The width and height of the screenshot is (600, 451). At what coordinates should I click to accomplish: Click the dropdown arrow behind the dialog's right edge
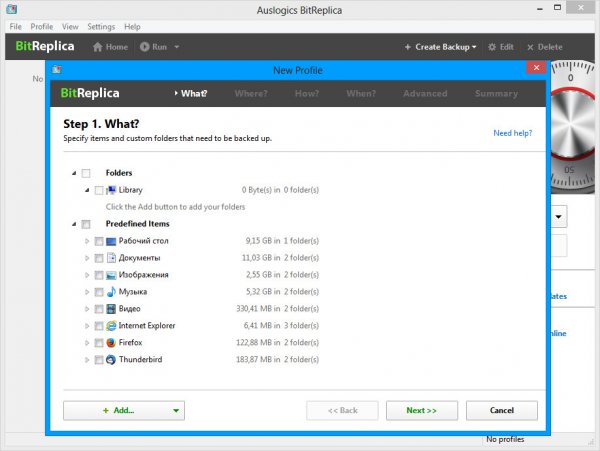tap(559, 217)
